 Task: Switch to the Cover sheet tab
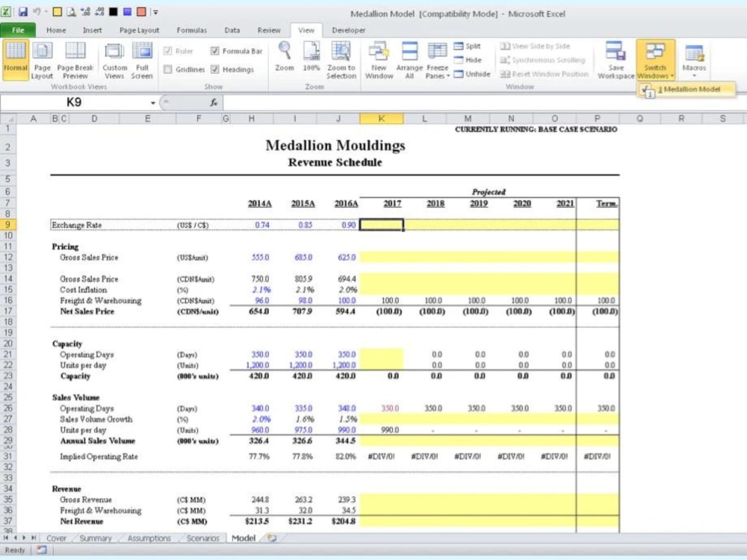click(56, 538)
